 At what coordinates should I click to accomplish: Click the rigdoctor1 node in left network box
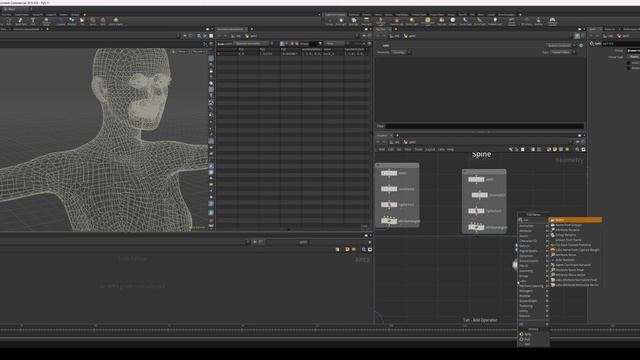389,204
